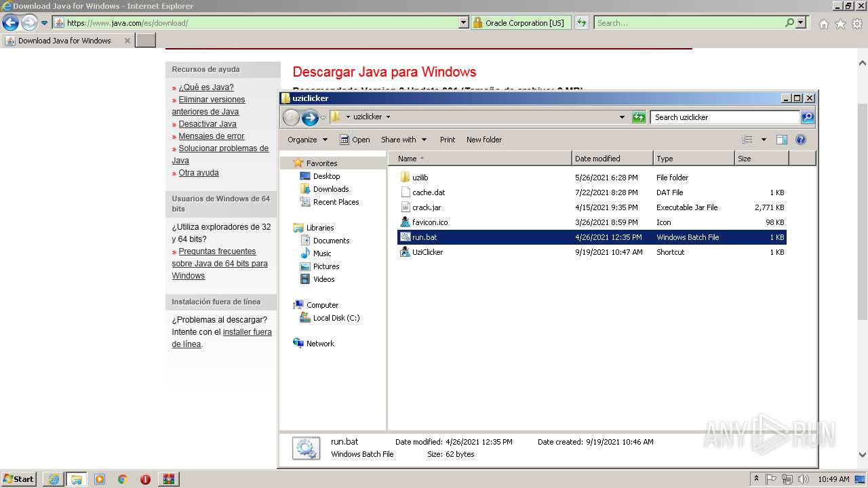
Task: Click New folder in toolbar
Action: pos(484,140)
